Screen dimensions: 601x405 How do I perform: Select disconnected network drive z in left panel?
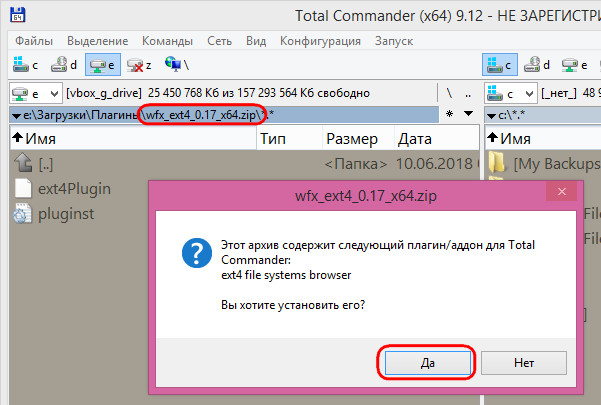(140, 65)
